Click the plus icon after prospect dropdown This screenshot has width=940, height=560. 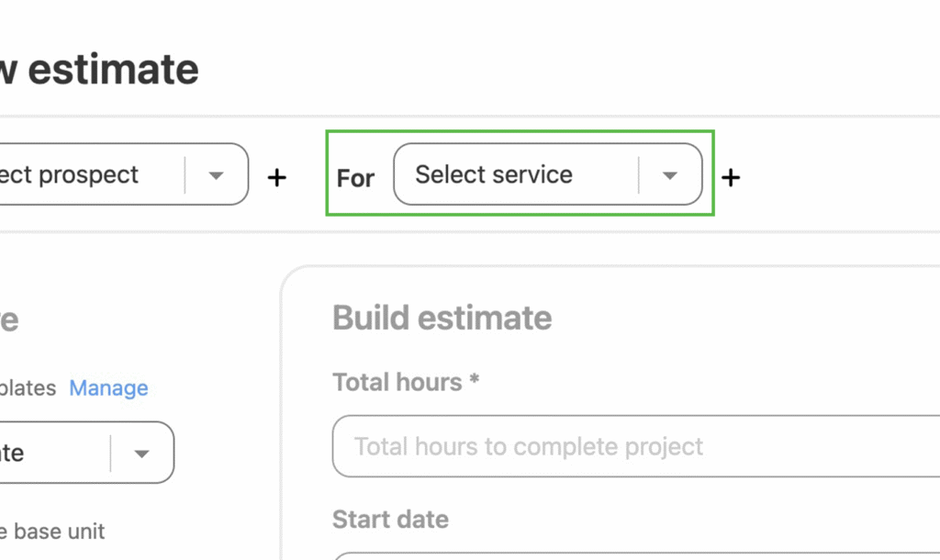(x=276, y=176)
